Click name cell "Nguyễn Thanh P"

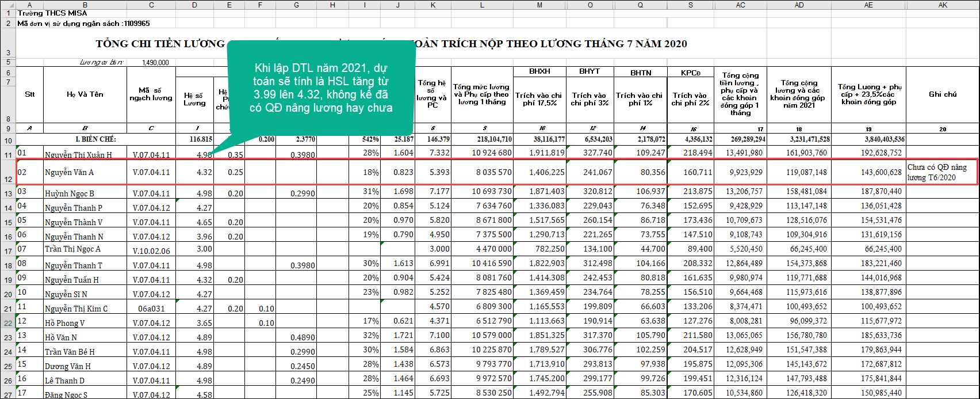85,206
